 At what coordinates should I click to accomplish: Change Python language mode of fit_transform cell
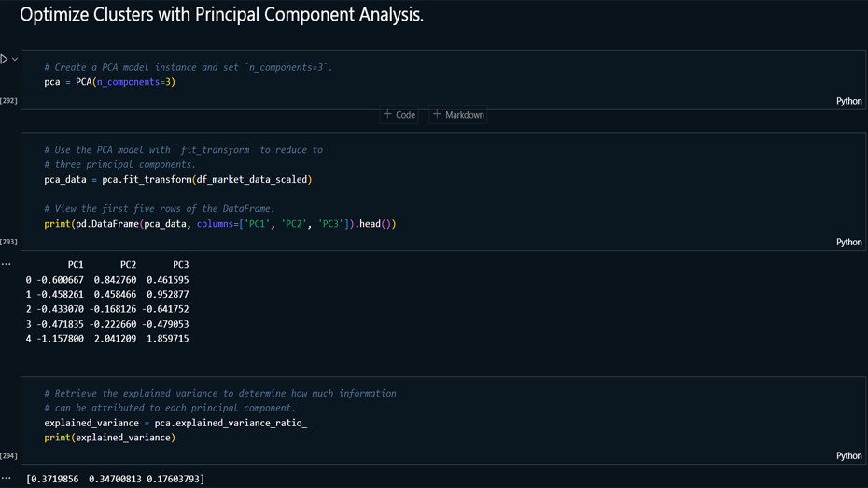[x=848, y=242]
